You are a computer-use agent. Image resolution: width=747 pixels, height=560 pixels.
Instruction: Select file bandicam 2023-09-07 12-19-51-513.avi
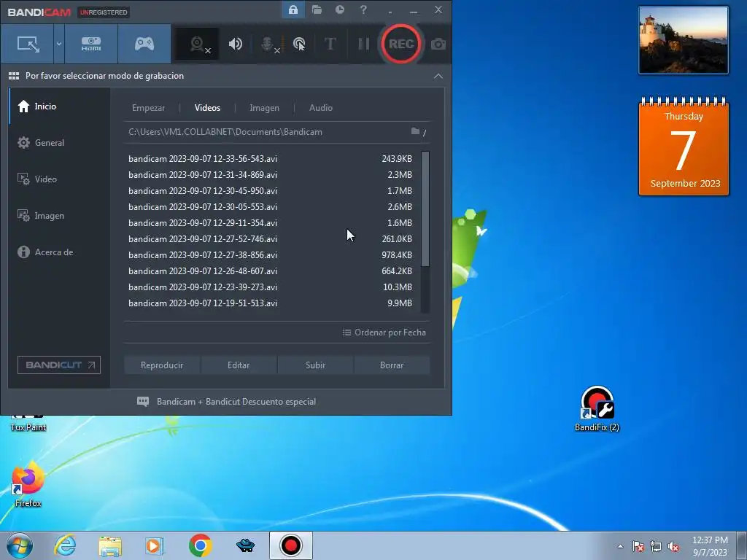coord(270,303)
